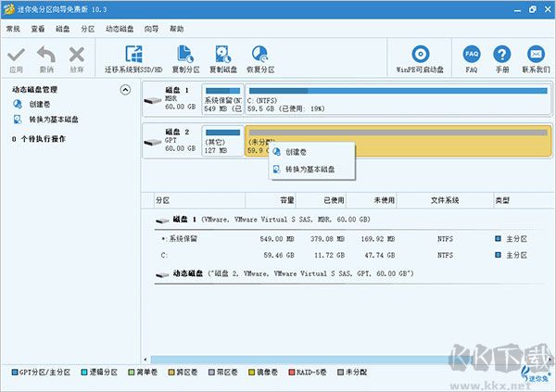Viewport: 556px width, 392px height.
Task: Click Dynamic Disk drive icon in partition list
Action: pos(162,274)
